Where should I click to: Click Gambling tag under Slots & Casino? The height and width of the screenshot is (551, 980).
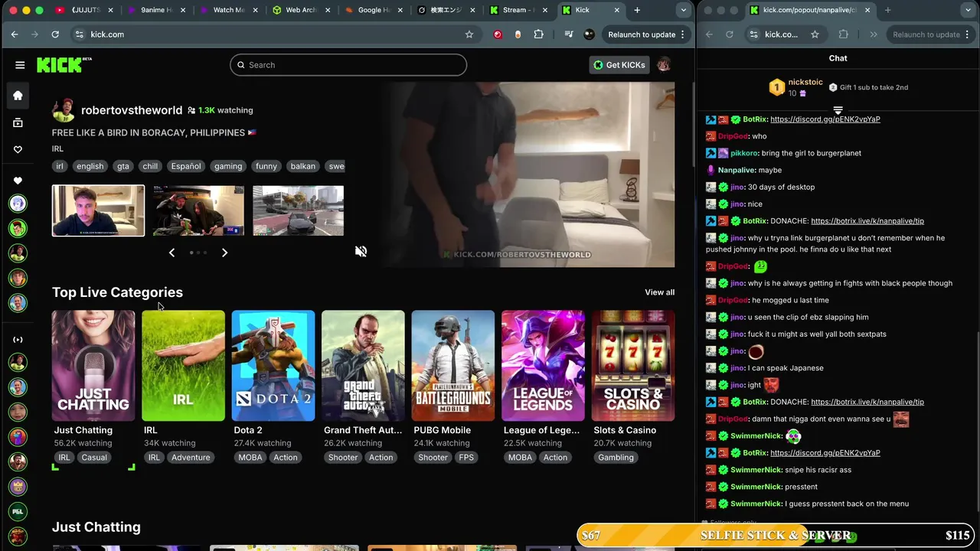616,458
